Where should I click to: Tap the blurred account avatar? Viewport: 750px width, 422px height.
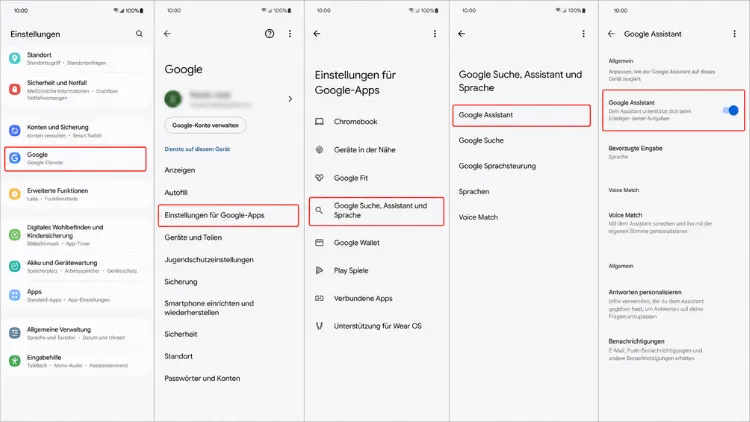click(x=173, y=99)
